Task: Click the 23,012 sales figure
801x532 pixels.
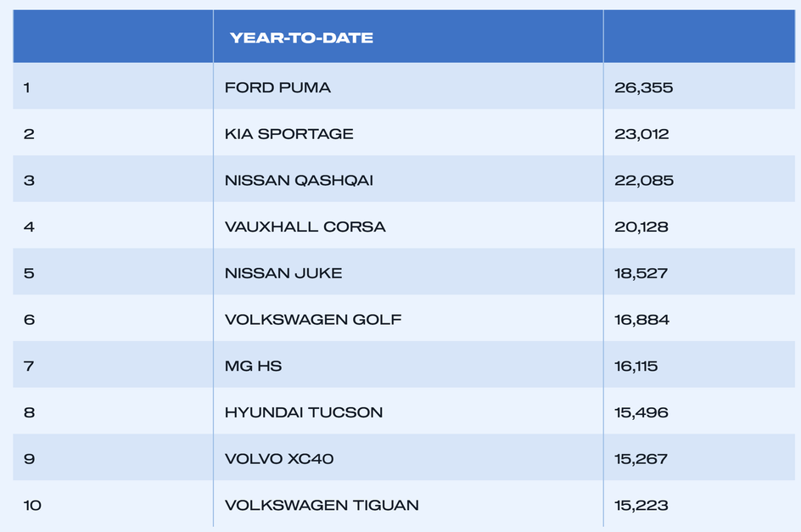Action: tap(641, 134)
